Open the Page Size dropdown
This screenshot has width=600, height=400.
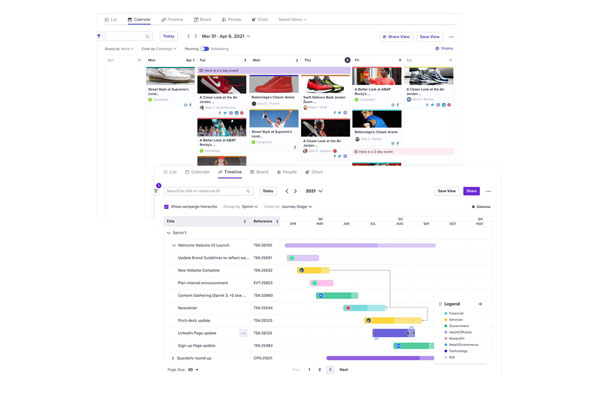click(192, 370)
